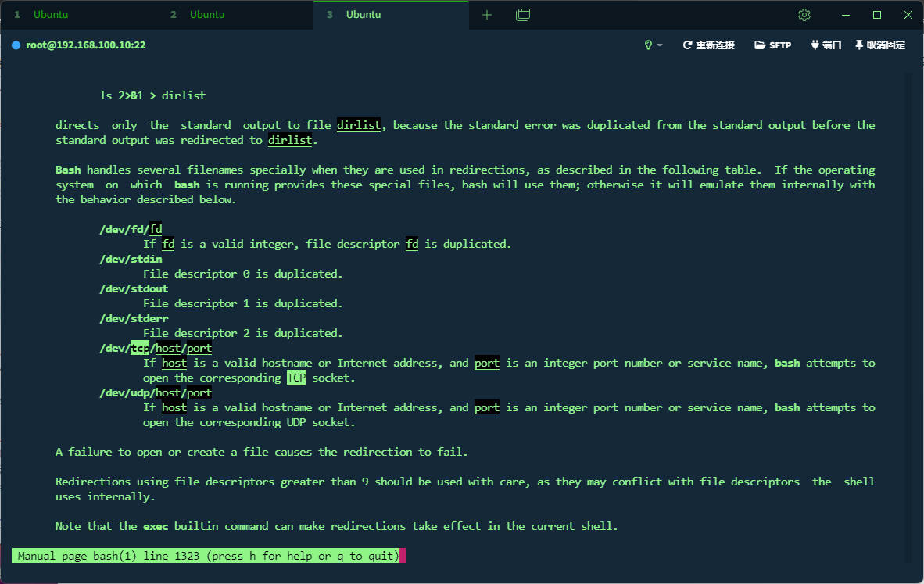Click the blue connection status dot

[x=16, y=45]
